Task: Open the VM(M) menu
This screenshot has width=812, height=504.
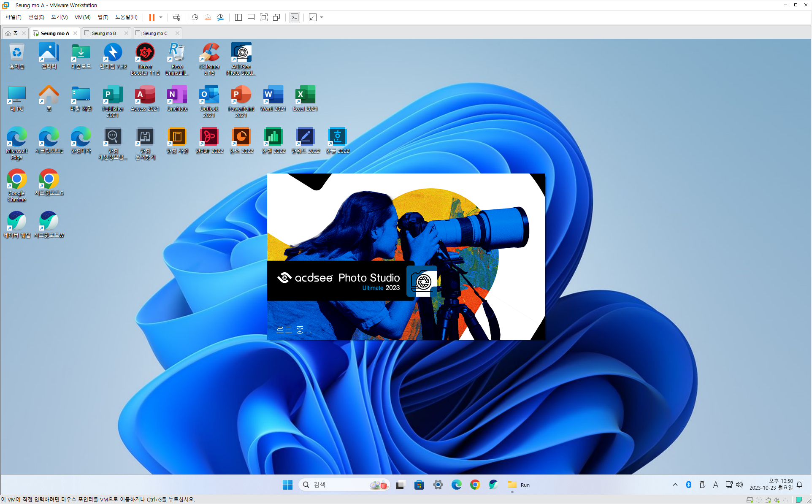Action: (82, 17)
